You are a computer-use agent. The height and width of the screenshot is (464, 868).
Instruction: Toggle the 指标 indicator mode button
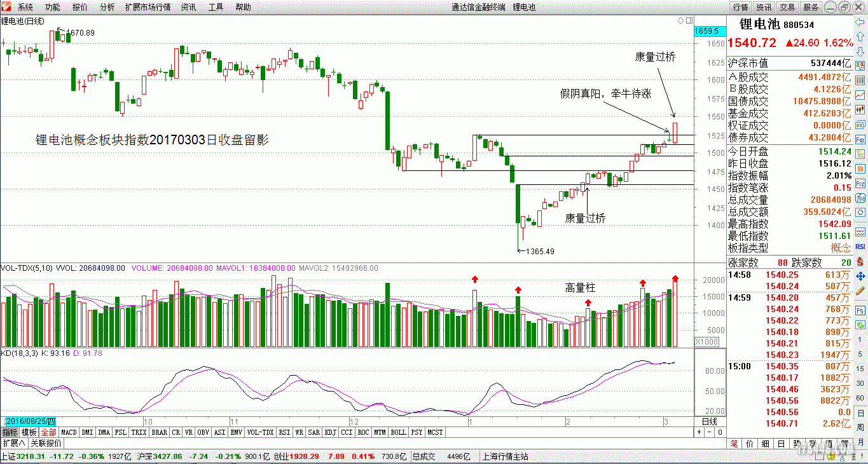(9, 432)
